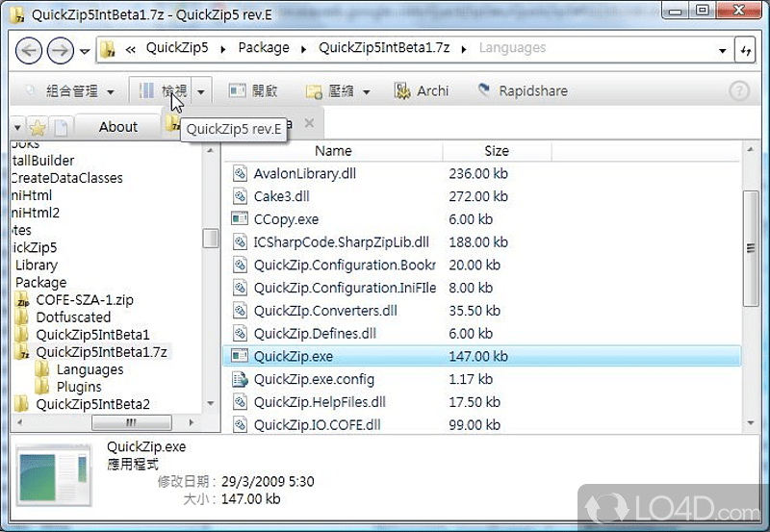Select the QuickZip.IO.COFE.dll file icon
The image size is (770, 532).
point(240,425)
